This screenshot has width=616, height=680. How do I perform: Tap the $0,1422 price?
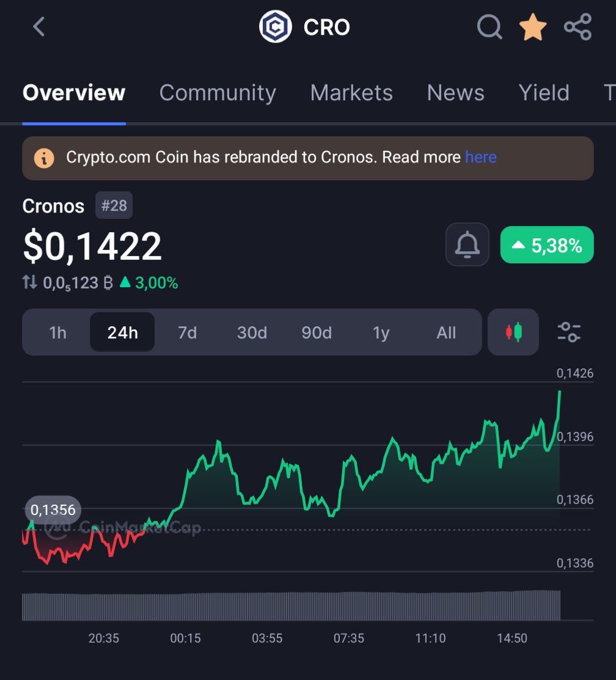pos(92,246)
